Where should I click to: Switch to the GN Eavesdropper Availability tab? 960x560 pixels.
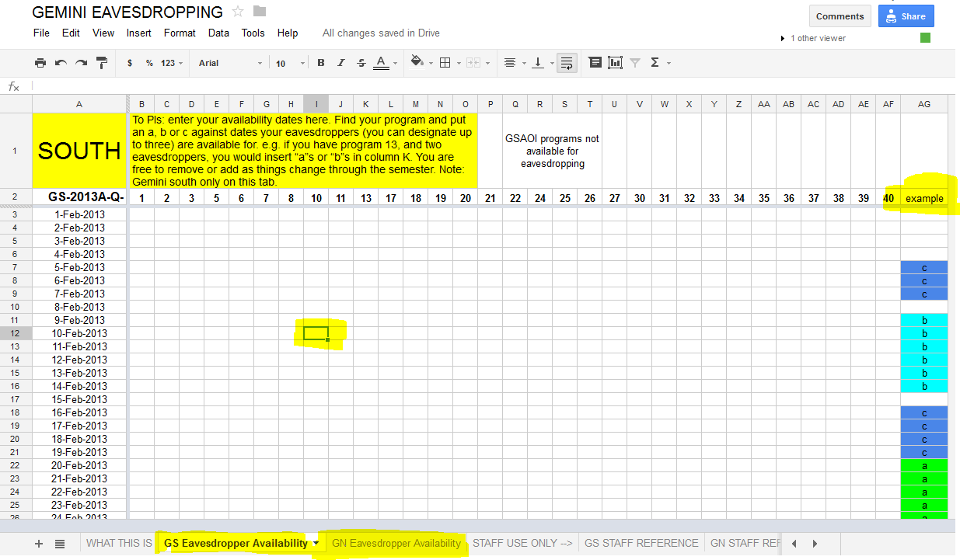[396, 544]
